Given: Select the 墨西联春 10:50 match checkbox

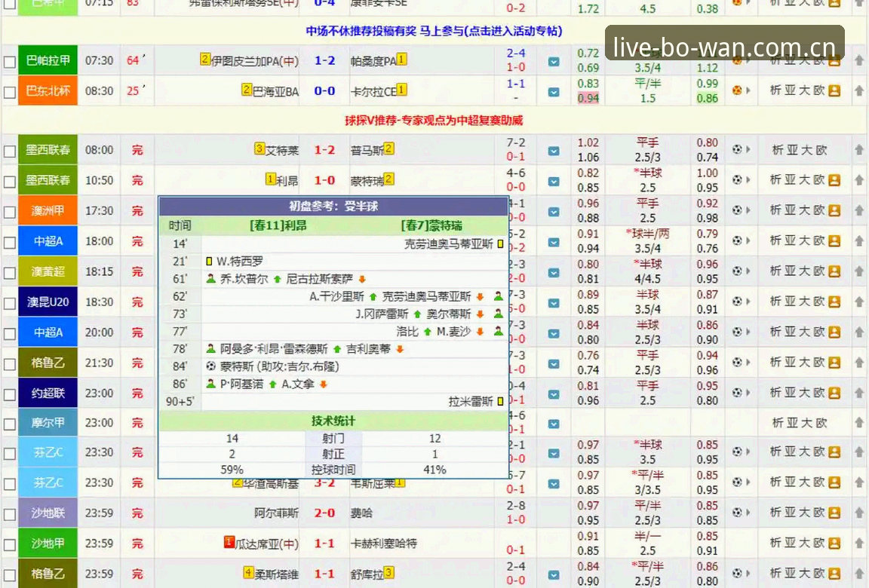Looking at the screenshot, I should point(9,182).
